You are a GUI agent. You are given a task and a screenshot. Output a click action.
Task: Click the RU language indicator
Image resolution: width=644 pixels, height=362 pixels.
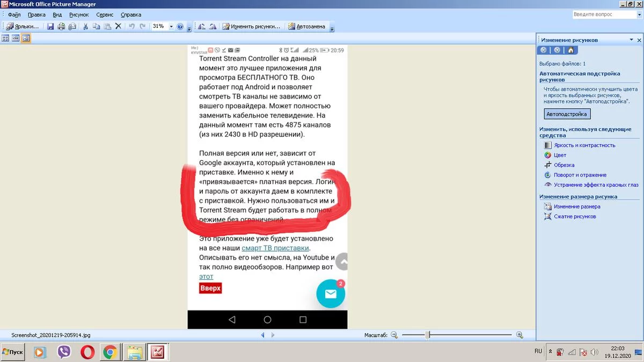point(538,351)
